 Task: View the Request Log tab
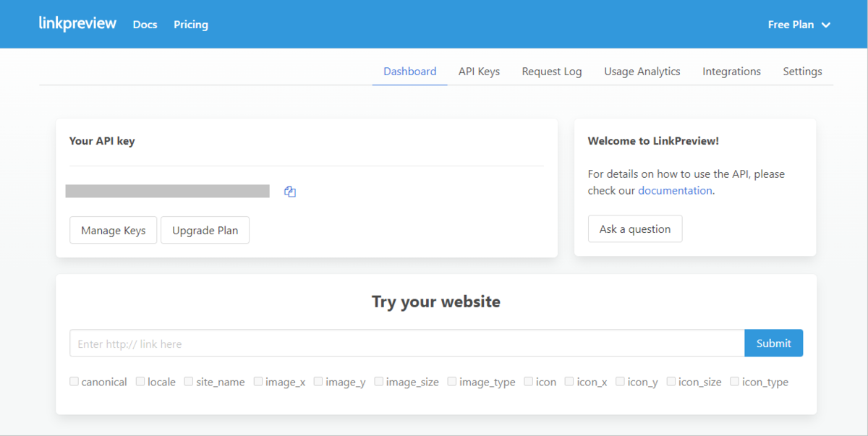(552, 72)
